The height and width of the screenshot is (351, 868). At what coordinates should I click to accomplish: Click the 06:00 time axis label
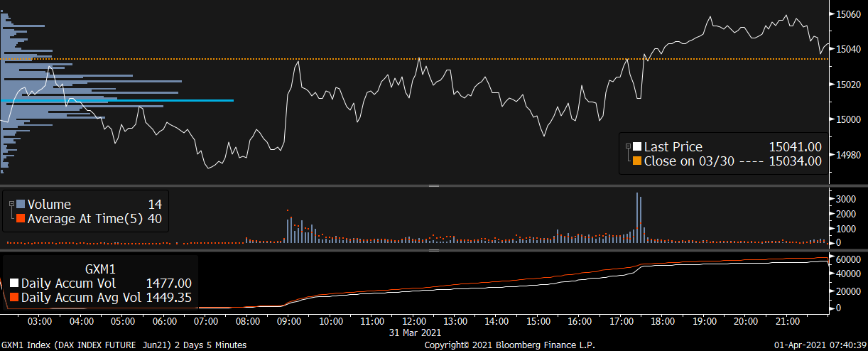click(x=164, y=322)
